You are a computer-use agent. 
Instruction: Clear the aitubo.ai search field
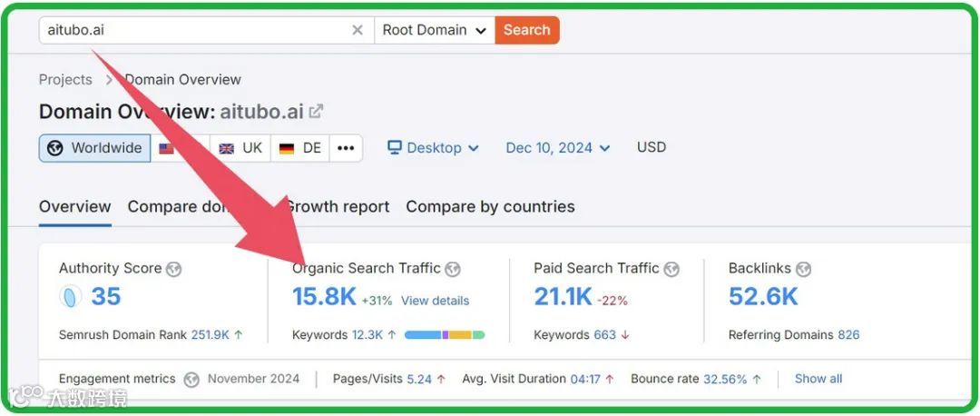pyautogui.click(x=358, y=30)
